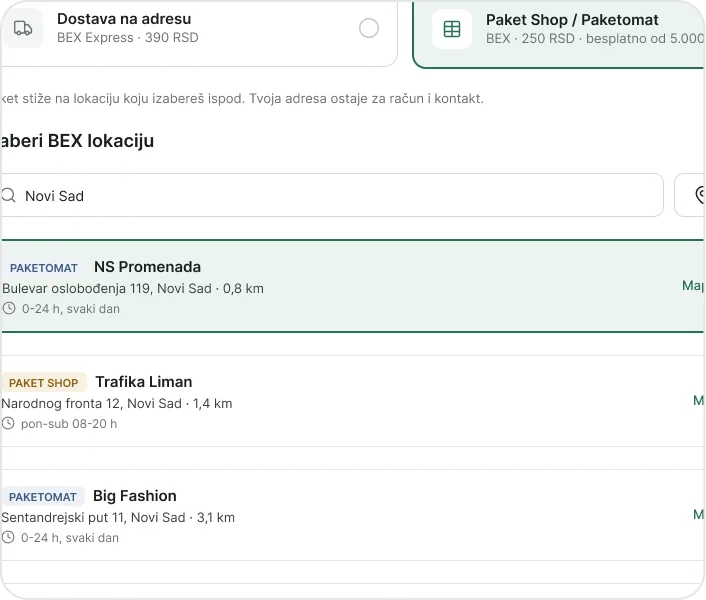This screenshot has width=706, height=600.
Task: Click clock icon next to NS Promenada hours
Action: (9, 309)
